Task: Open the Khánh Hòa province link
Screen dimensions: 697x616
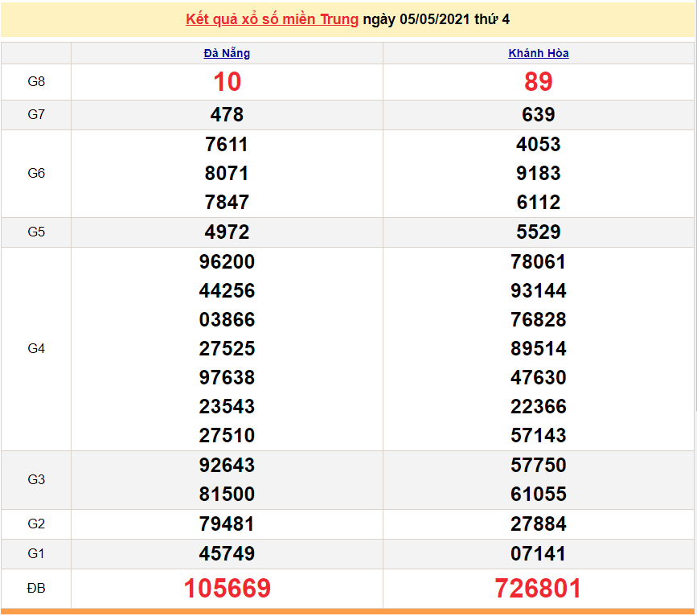Action: 539,54
